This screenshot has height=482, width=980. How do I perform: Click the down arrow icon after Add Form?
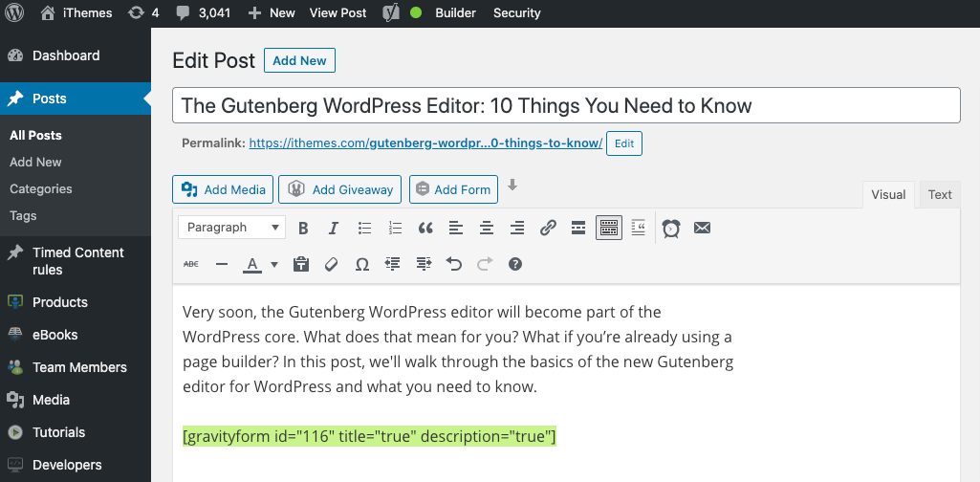(x=512, y=185)
